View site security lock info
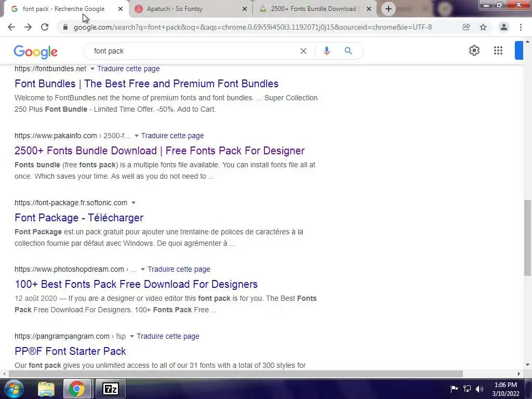532x399 pixels. pyautogui.click(x=65, y=27)
